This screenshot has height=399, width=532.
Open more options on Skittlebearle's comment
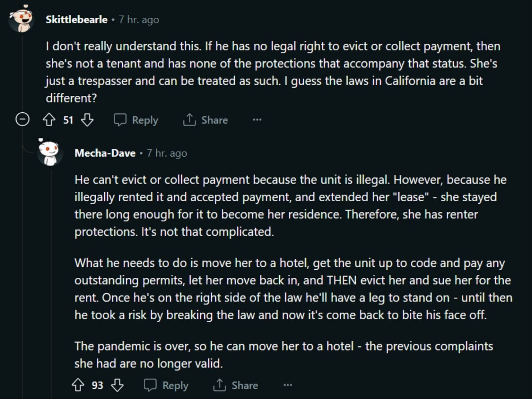pos(257,120)
